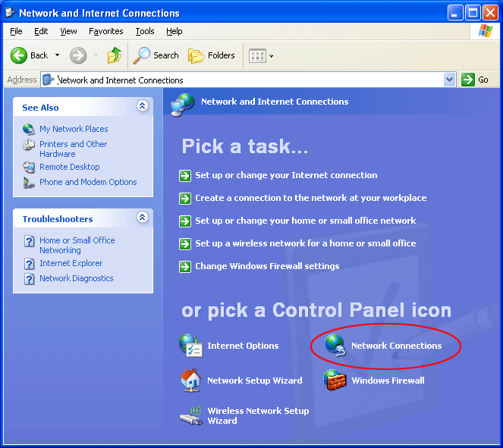
Task: Click the Network Connections globe icon
Action: [335, 345]
